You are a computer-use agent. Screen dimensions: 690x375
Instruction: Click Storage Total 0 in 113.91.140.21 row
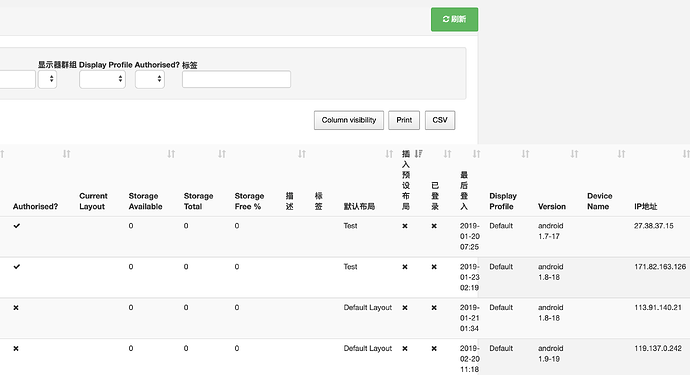point(186,308)
